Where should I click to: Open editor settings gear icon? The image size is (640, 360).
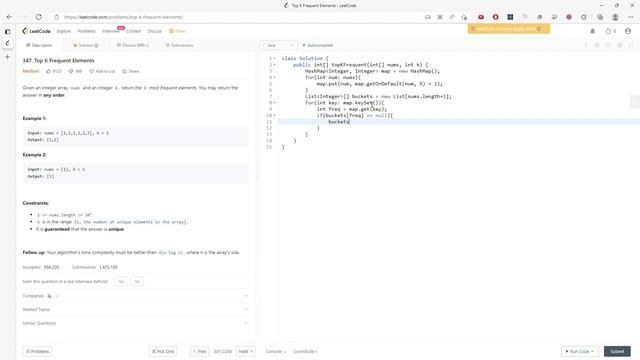[620, 45]
